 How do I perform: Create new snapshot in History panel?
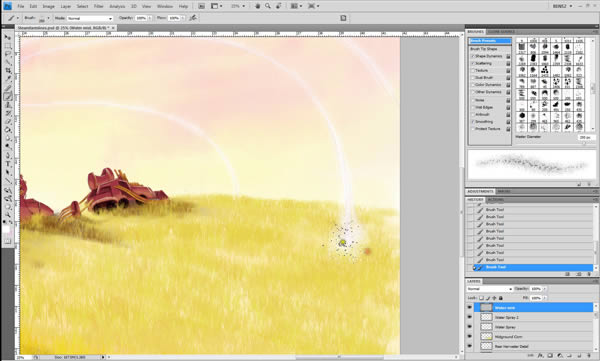tap(579, 274)
